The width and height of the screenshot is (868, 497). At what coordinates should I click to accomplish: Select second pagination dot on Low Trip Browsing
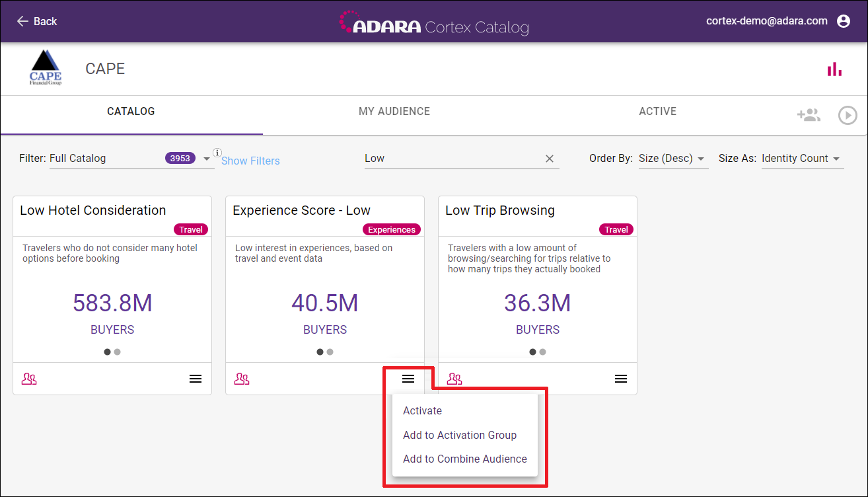point(542,352)
